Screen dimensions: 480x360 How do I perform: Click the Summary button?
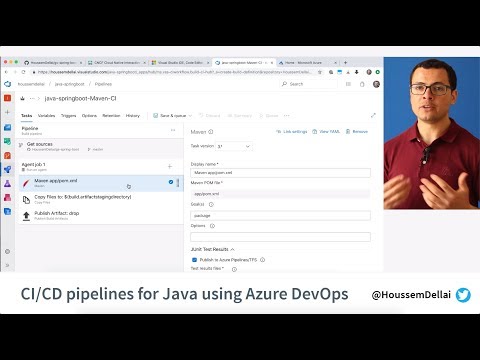pos(239,116)
